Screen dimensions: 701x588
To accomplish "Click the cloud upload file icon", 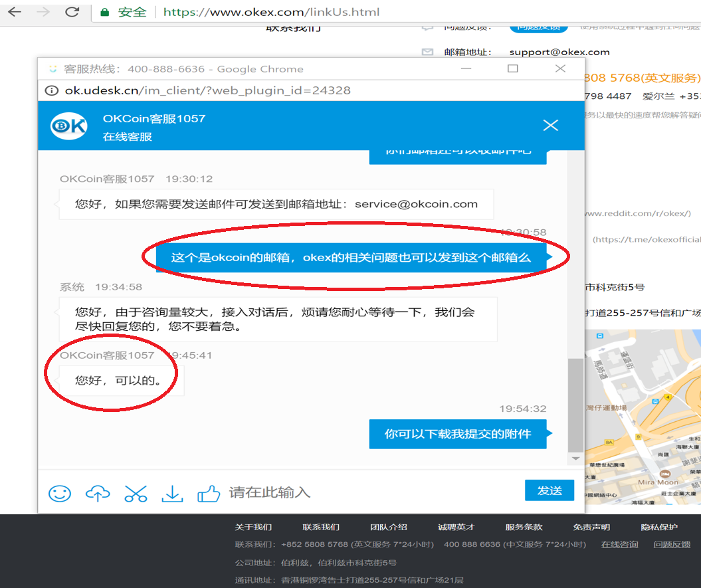I will 98,492.
